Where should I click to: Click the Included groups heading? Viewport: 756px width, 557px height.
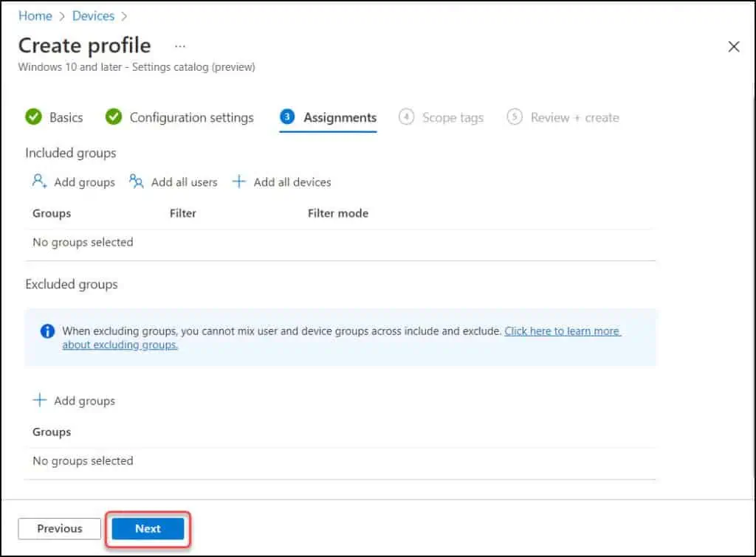coord(71,153)
